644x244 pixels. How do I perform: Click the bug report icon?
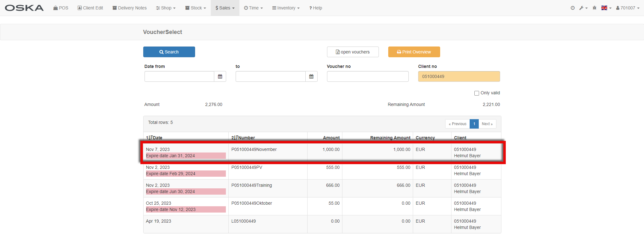point(594,8)
